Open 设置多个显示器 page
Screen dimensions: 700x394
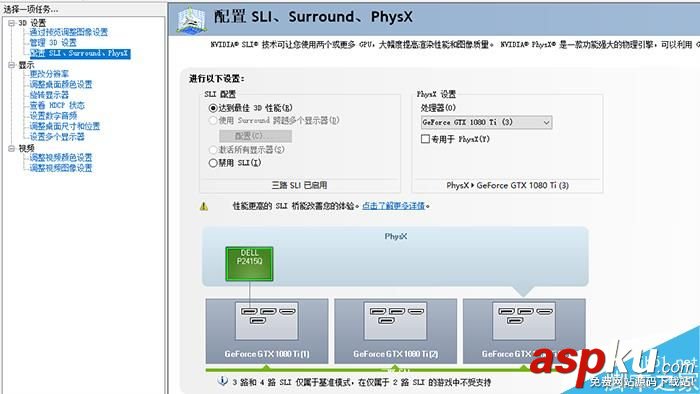click(x=57, y=137)
